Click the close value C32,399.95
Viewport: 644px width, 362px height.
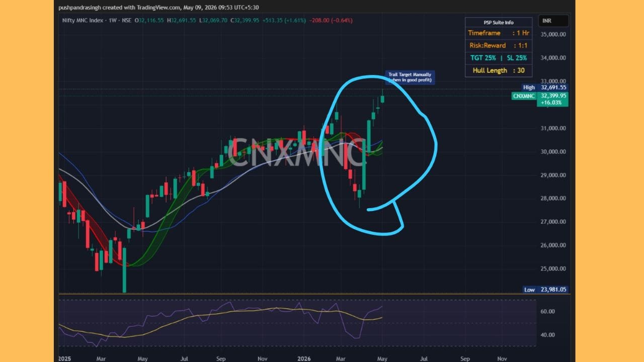tap(245, 20)
